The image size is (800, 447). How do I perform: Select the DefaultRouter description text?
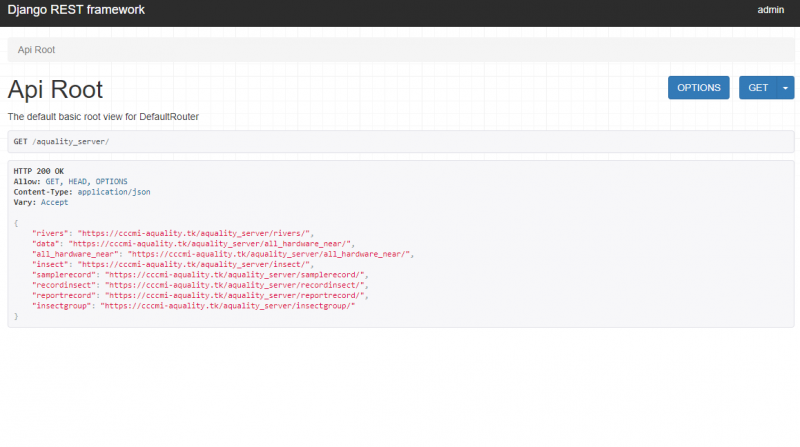click(x=103, y=116)
